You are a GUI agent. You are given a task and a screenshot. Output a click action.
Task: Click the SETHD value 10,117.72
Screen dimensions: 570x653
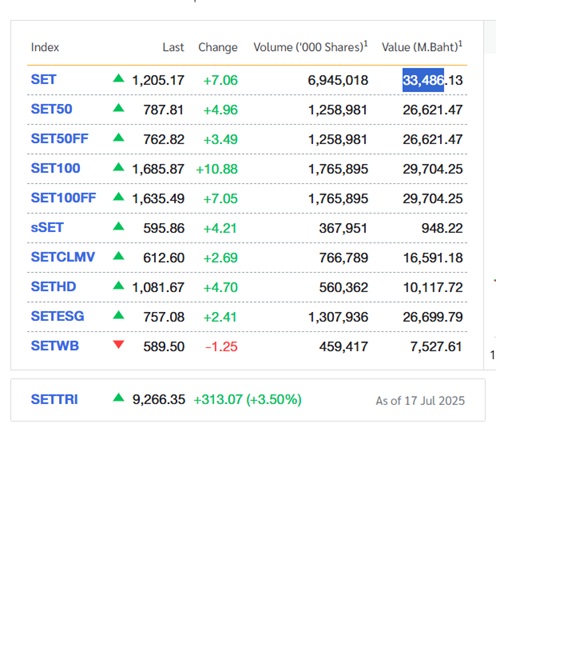click(x=433, y=287)
